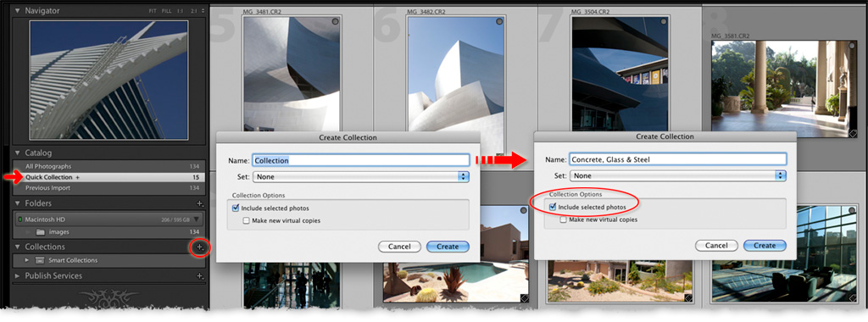Collapse the Folders panel

(x=18, y=203)
